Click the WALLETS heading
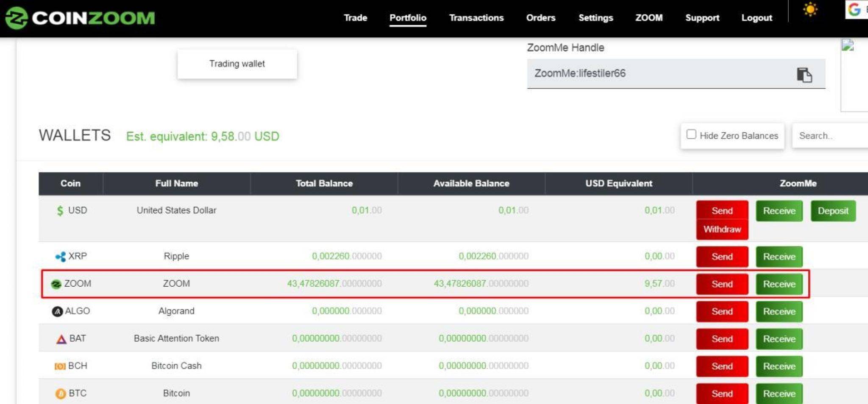 pos(75,136)
